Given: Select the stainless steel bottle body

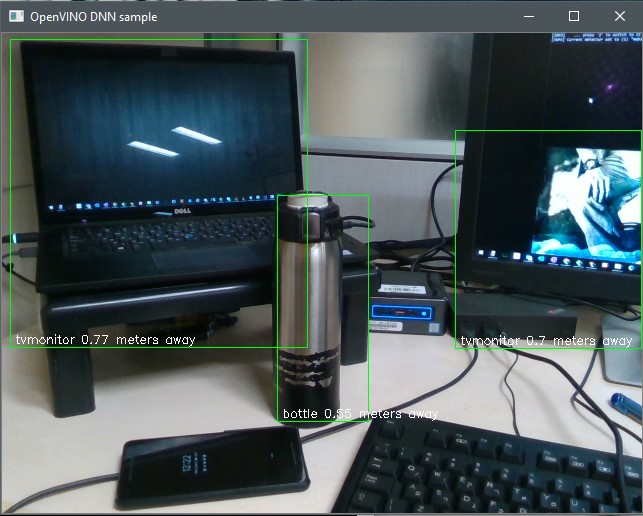Looking at the screenshot, I should (307, 300).
